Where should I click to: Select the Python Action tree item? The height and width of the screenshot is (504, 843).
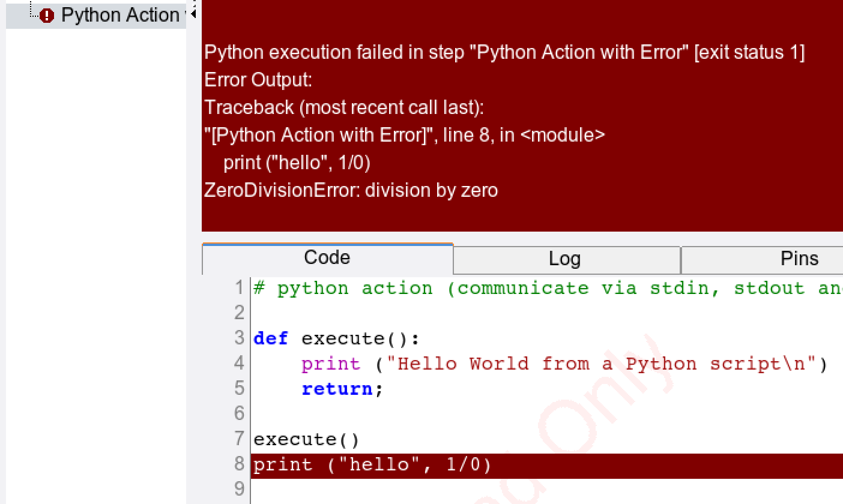(x=119, y=16)
